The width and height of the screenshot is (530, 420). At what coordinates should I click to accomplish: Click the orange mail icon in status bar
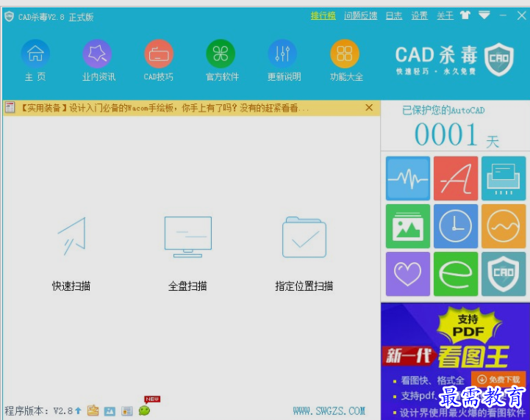click(x=93, y=410)
